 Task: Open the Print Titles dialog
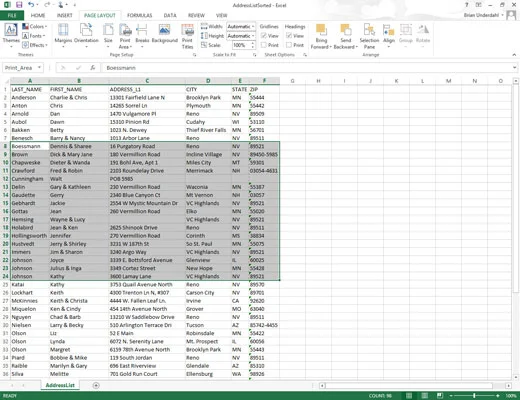click(187, 36)
